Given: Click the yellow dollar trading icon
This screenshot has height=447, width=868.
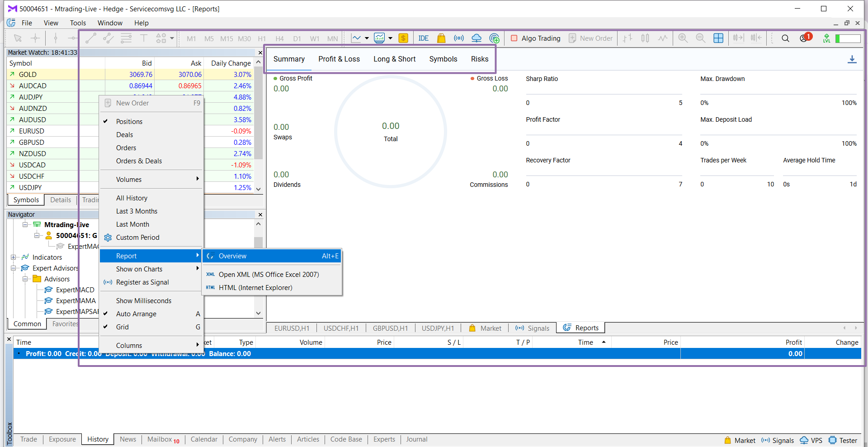Looking at the screenshot, I should [403, 38].
